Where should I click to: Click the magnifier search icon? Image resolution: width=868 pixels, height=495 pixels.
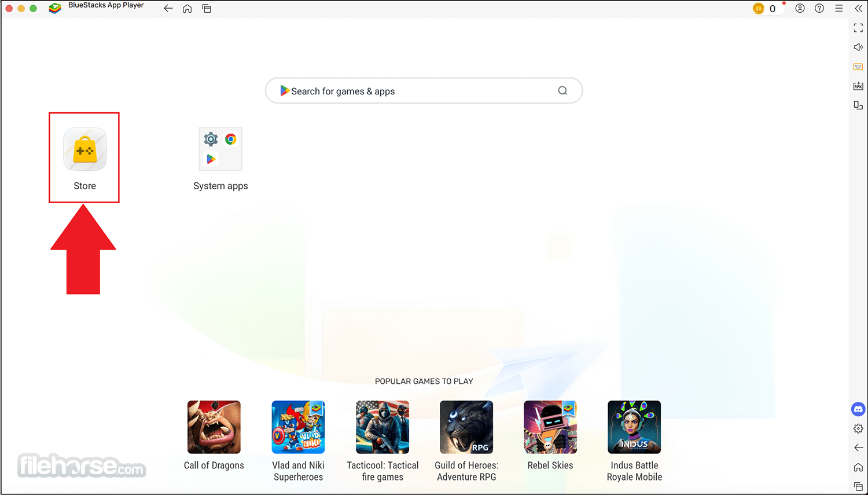(x=562, y=91)
